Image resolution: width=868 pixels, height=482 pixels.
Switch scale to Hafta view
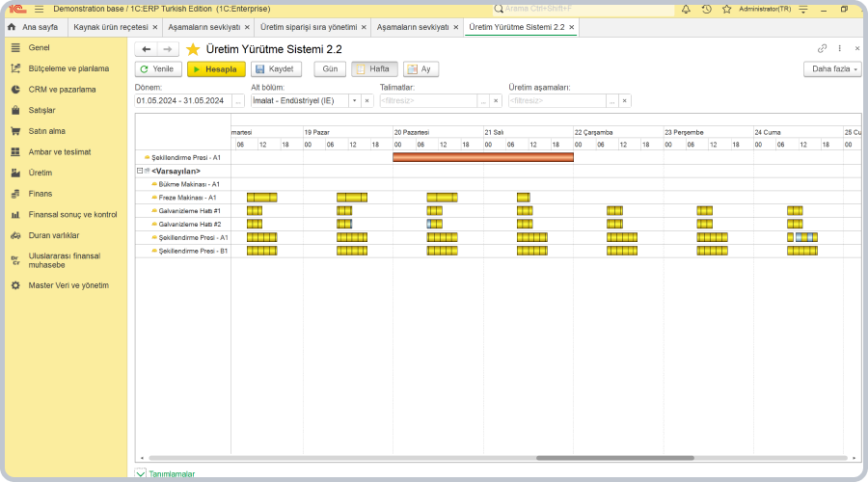point(374,69)
